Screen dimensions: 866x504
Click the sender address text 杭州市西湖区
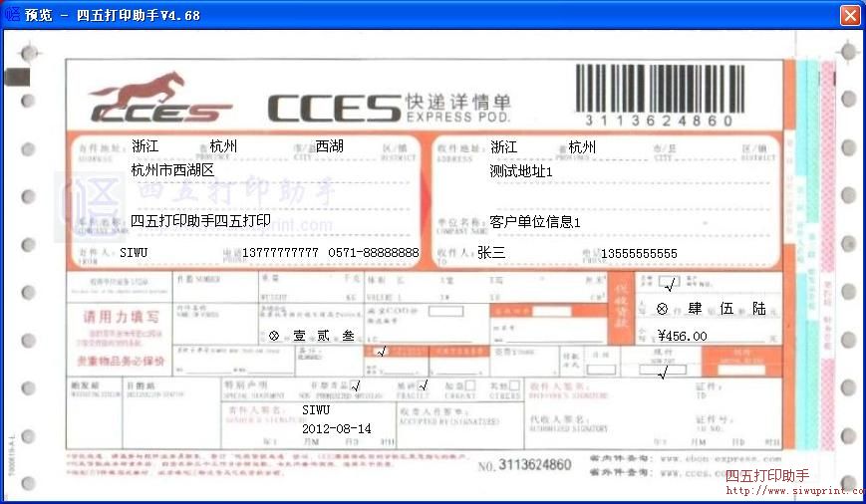(172, 170)
